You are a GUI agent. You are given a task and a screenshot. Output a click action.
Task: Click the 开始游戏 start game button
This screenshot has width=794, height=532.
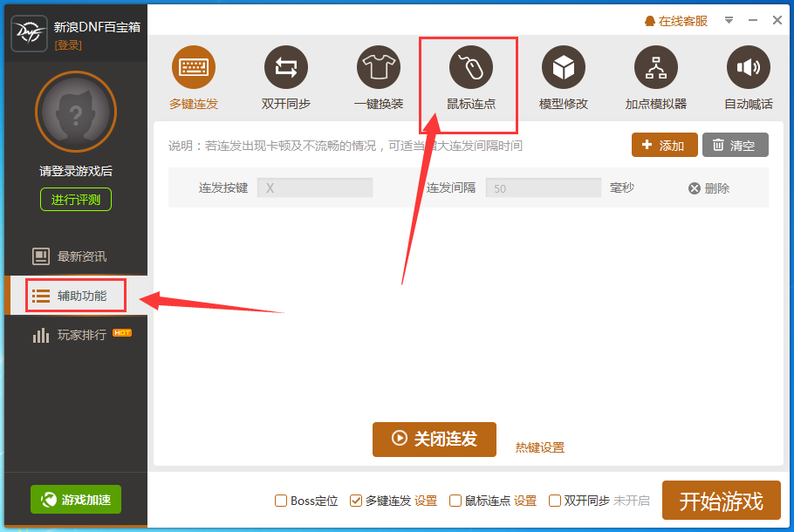[721, 500]
